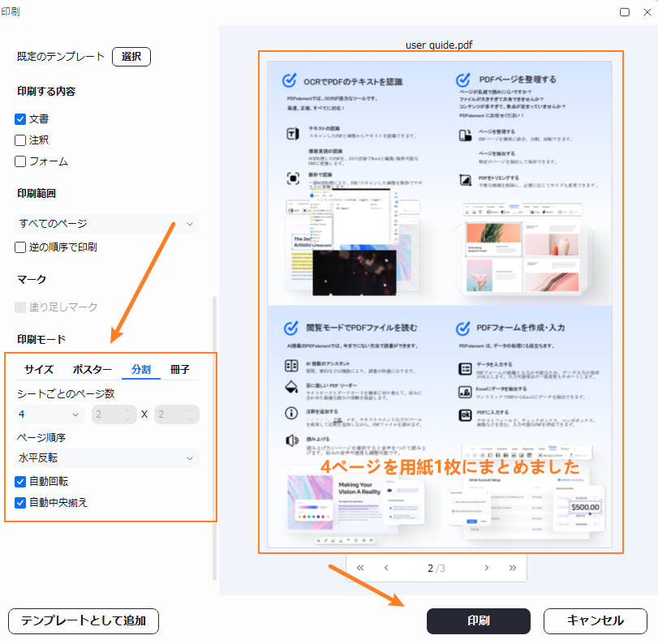The image size is (658, 644).
Task: Open the template 選択 picker
Action: (x=131, y=56)
